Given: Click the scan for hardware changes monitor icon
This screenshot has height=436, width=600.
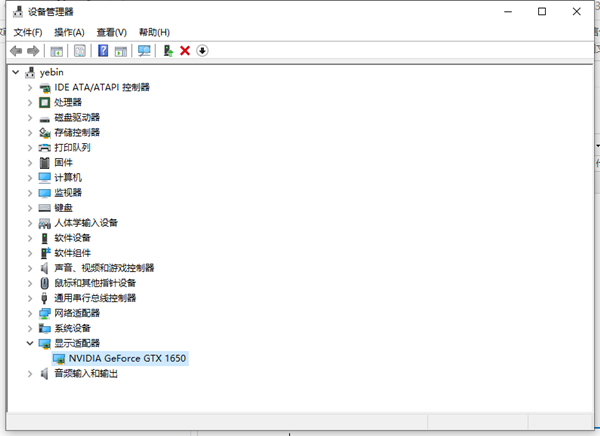Looking at the screenshot, I should point(144,51).
